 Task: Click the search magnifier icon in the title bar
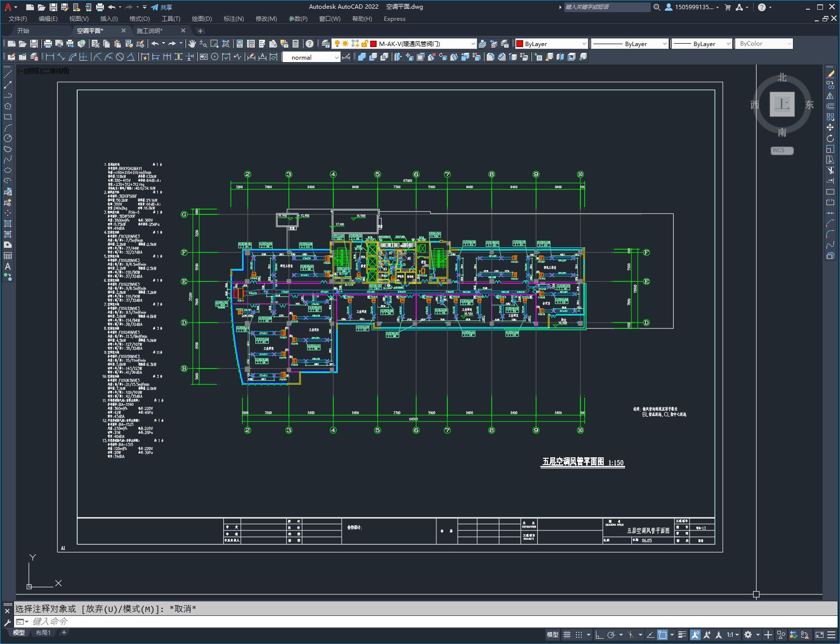(657, 7)
